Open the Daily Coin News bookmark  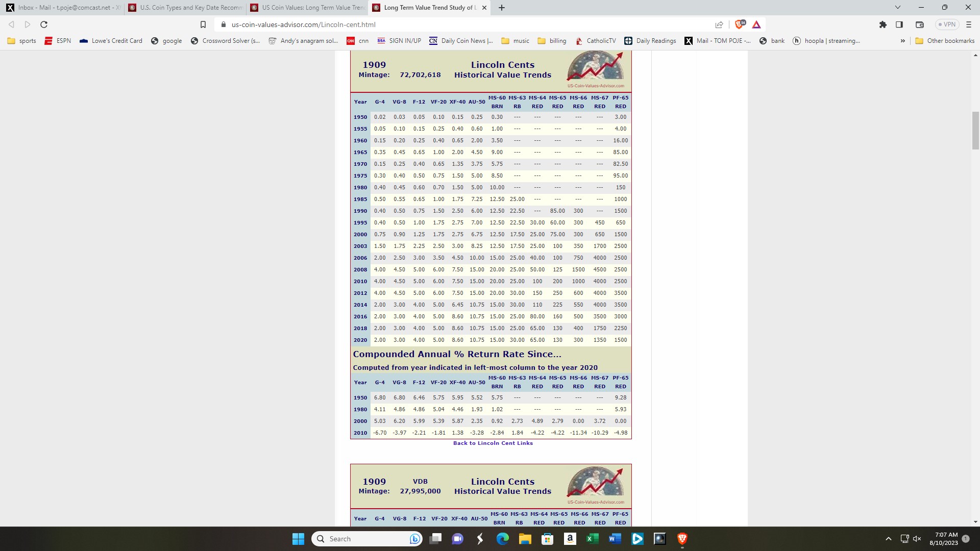pyautogui.click(x=461, y=41)
